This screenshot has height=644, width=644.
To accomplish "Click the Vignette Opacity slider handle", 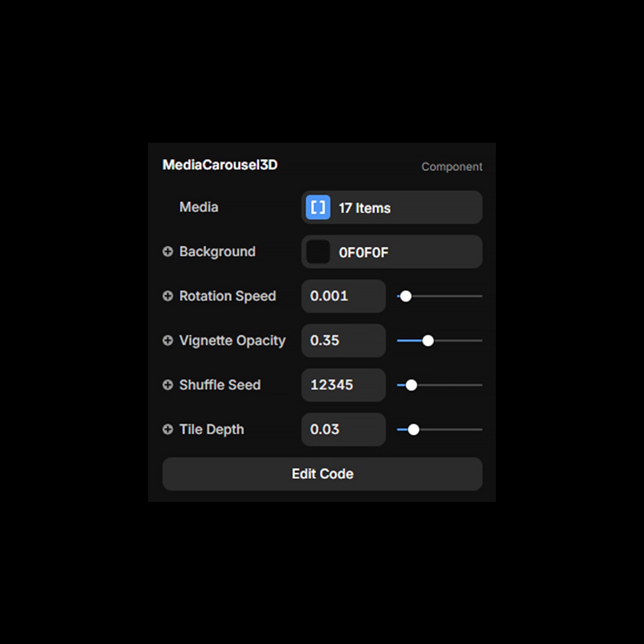I will tap(428, 341).
